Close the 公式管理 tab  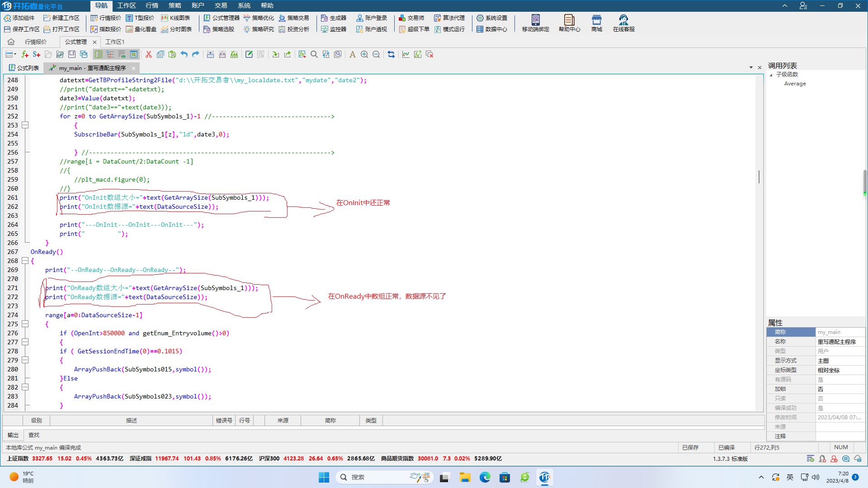[94, 42]
